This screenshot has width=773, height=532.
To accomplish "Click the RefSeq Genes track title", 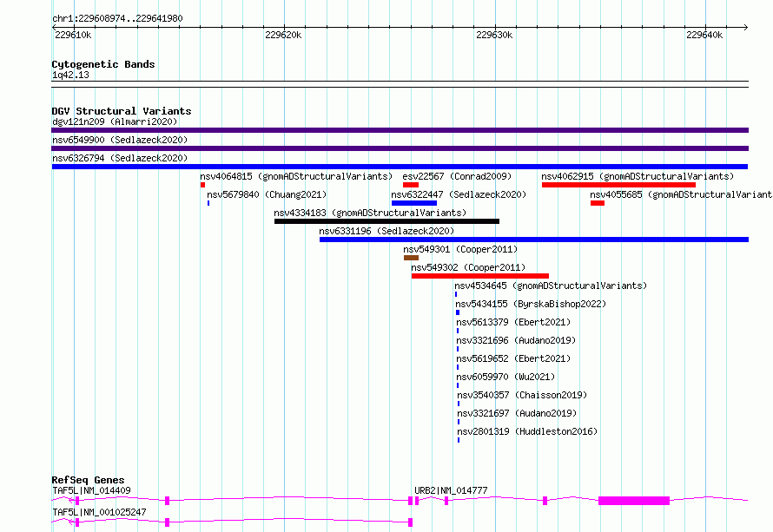I will [x=88, y=480].
